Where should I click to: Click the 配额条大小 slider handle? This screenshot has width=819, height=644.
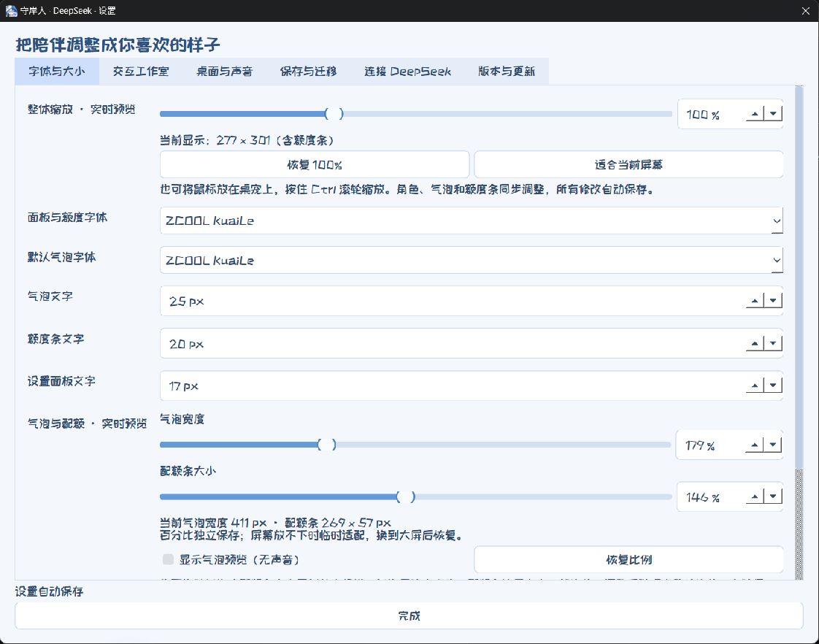pos(406,497)
